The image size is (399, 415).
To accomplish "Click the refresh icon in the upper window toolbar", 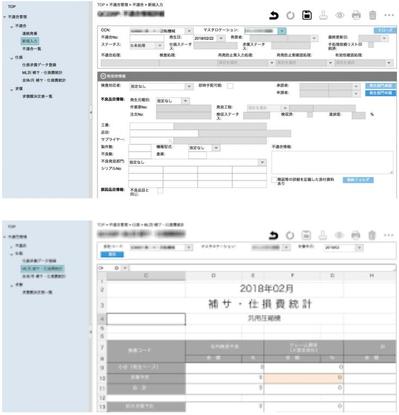I will pyautogui.click(x=290, y=15).
